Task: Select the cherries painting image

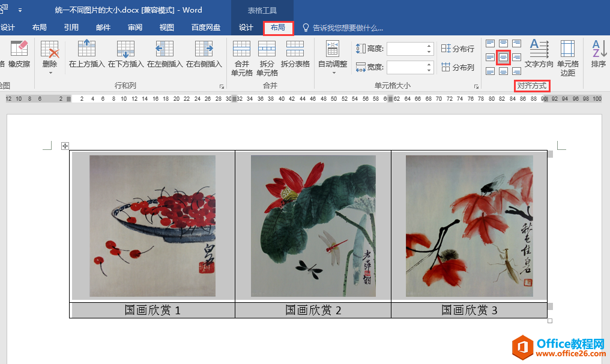Action: [152, 226]
